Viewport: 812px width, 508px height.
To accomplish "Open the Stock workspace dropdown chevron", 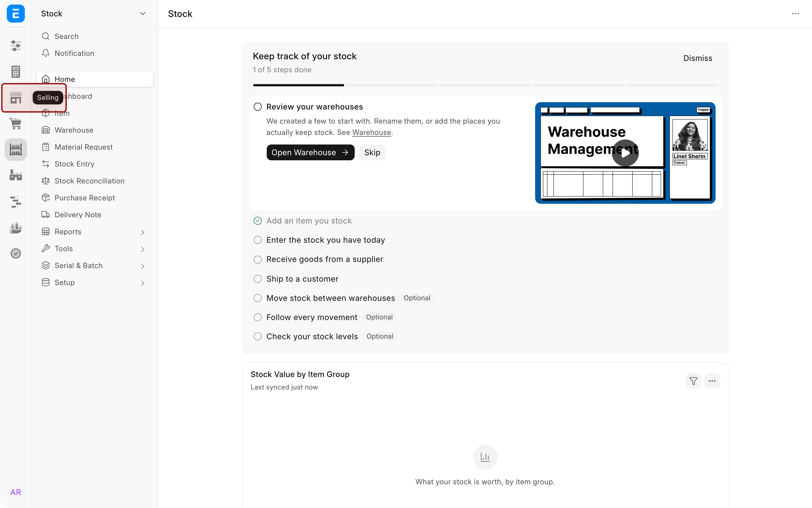I will [x=143, y=14].
